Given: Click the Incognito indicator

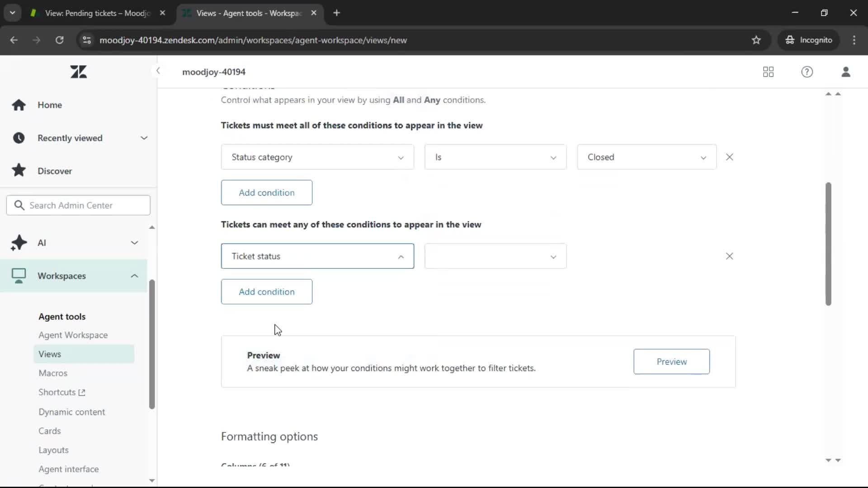Looking at the screenshot, I should tap(809, 40).
